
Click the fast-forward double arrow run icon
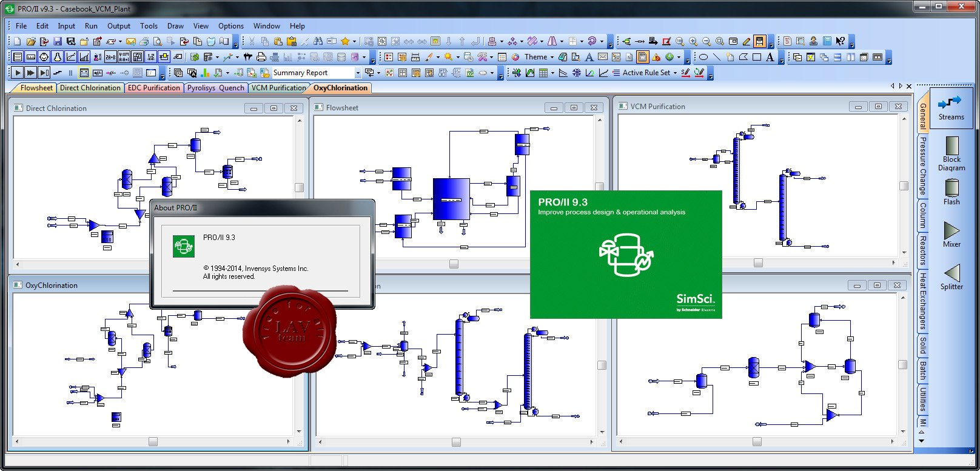(x=30, y=73)
